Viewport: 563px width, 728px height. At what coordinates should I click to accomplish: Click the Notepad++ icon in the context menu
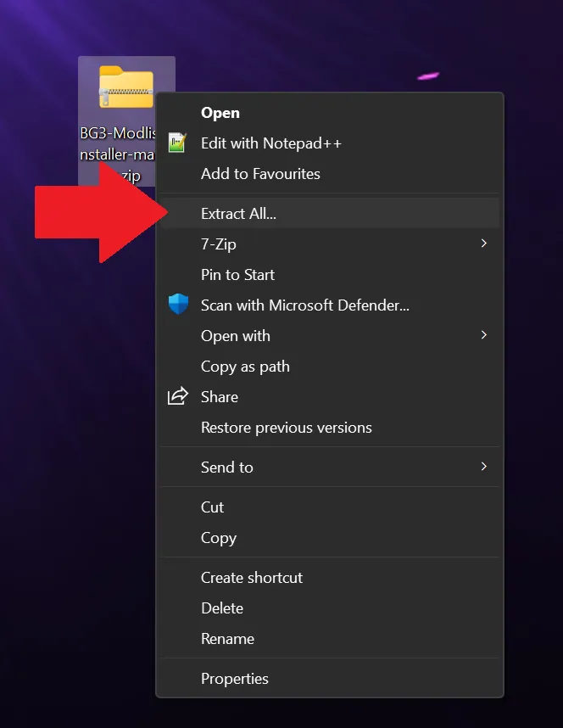177,143
